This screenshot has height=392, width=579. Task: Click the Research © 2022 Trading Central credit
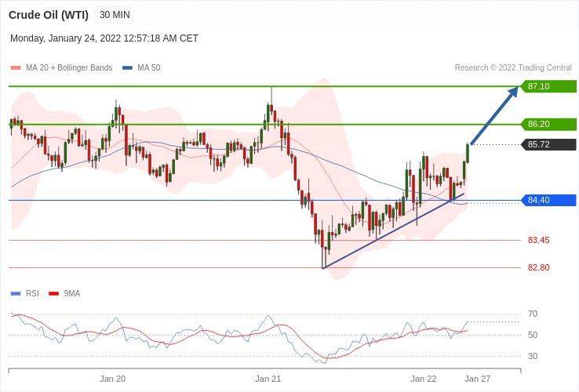(513, 68)
